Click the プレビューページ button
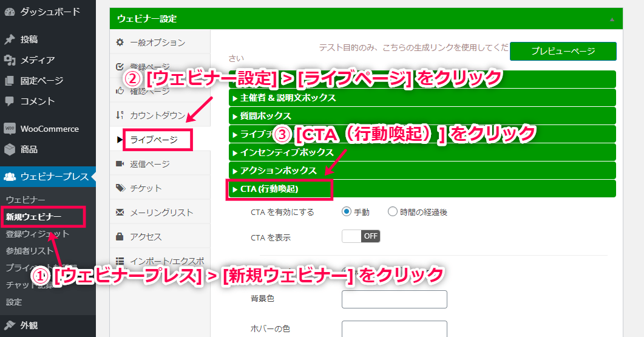 tap(563, 51)
